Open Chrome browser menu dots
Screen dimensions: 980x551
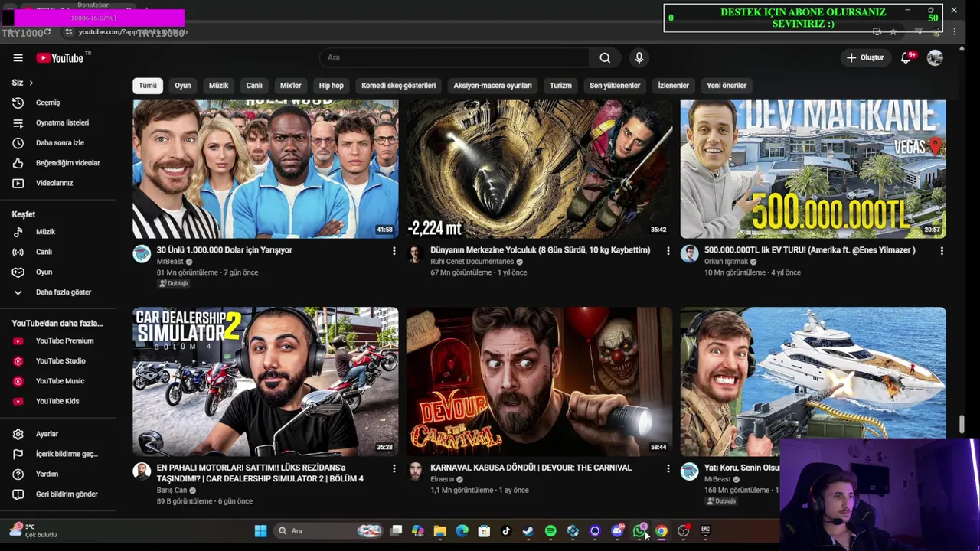pos(954,32)
